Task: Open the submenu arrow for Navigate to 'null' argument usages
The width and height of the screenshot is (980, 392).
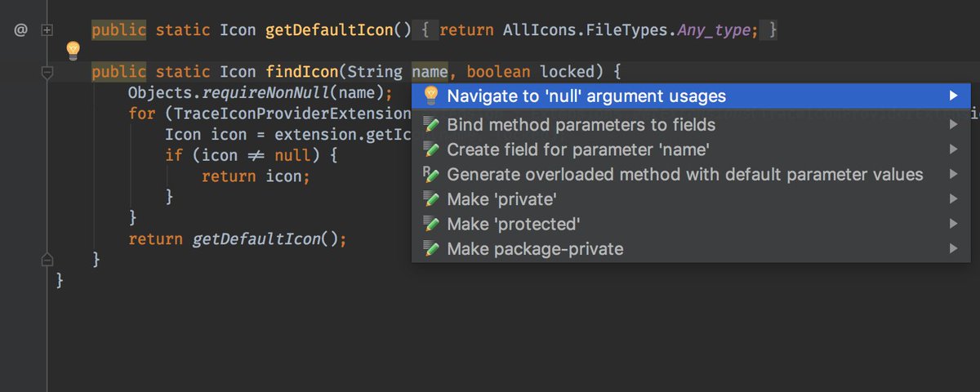Action: tap(953, 96)
